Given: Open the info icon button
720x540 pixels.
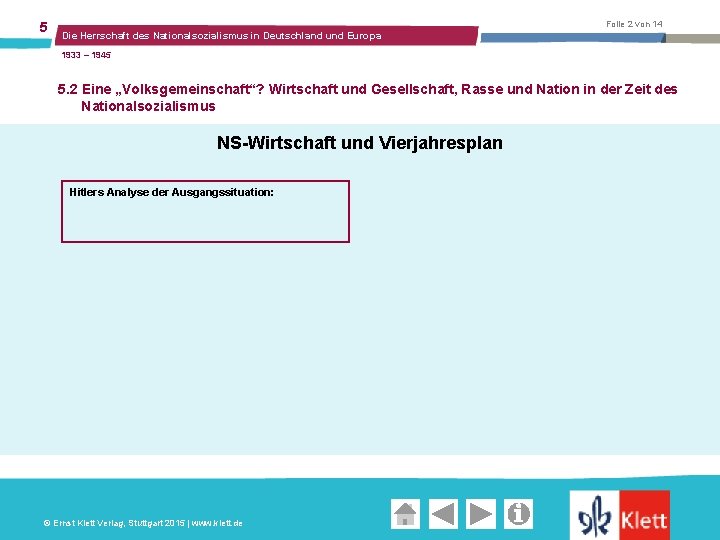Looking at the screenshot, I should (x=518, y=514).
